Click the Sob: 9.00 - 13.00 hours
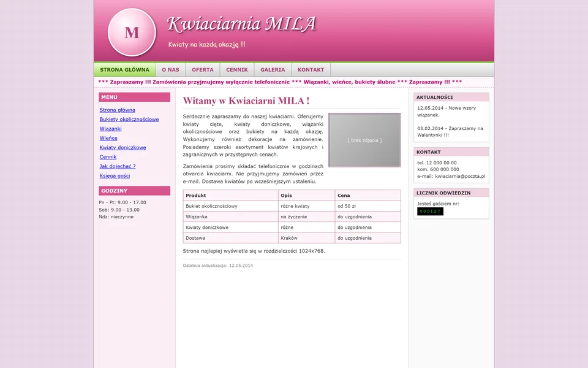588x368 pixels. point(119,210)
